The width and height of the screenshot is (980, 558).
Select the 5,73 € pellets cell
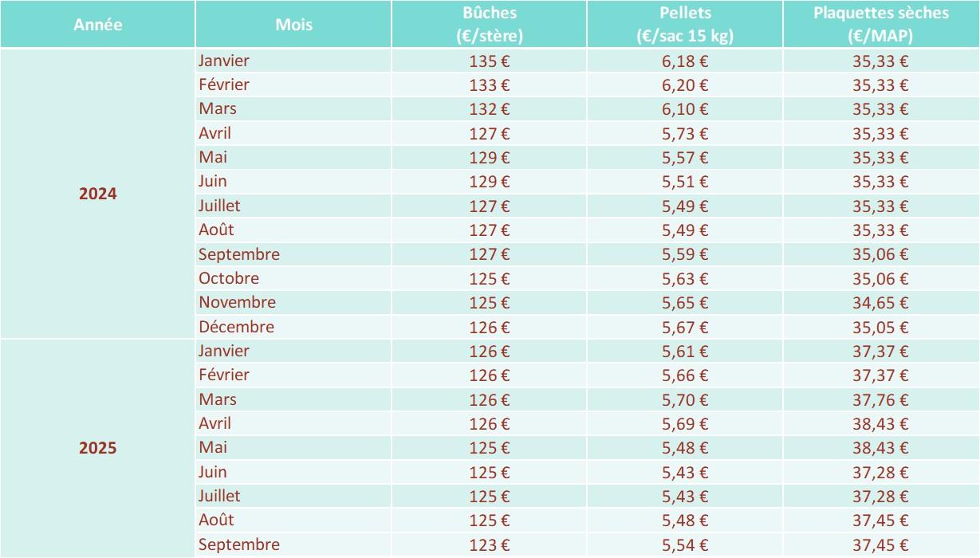tap(685, 133)
